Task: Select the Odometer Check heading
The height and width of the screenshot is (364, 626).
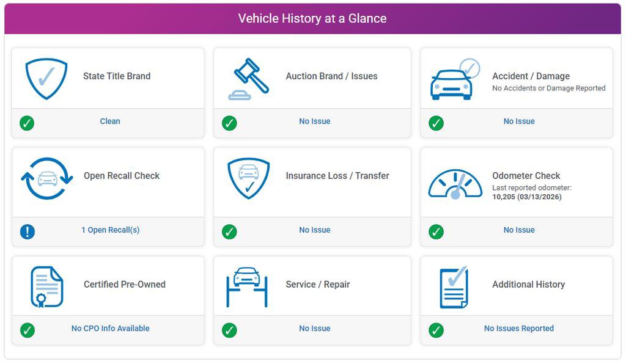Action: (526, 176)
